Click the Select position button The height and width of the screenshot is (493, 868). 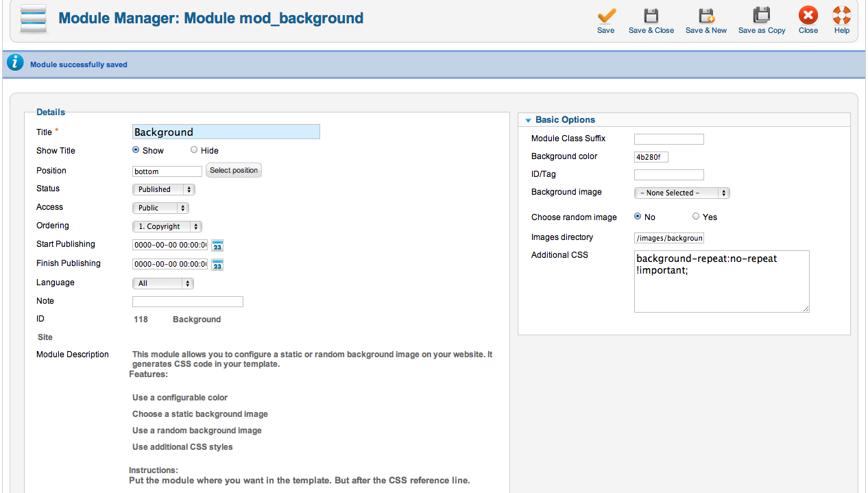pyautogui.click(x=234, y=170)
